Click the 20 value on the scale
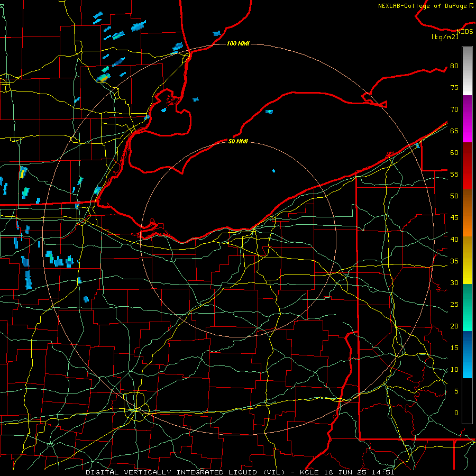The height and width of the screenshot is (476, 476). pyautogui.click(x=454, y=326)
